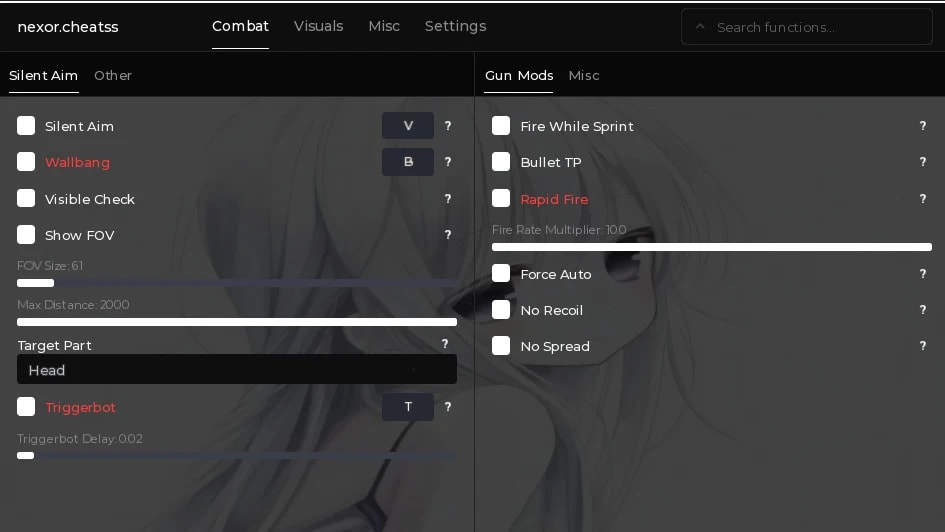Image resolution: width=945 pixels, height=532 pixels.
Task: Click the 'No Spread' label text
Action: pyautogui.click(x=555, y=346)
